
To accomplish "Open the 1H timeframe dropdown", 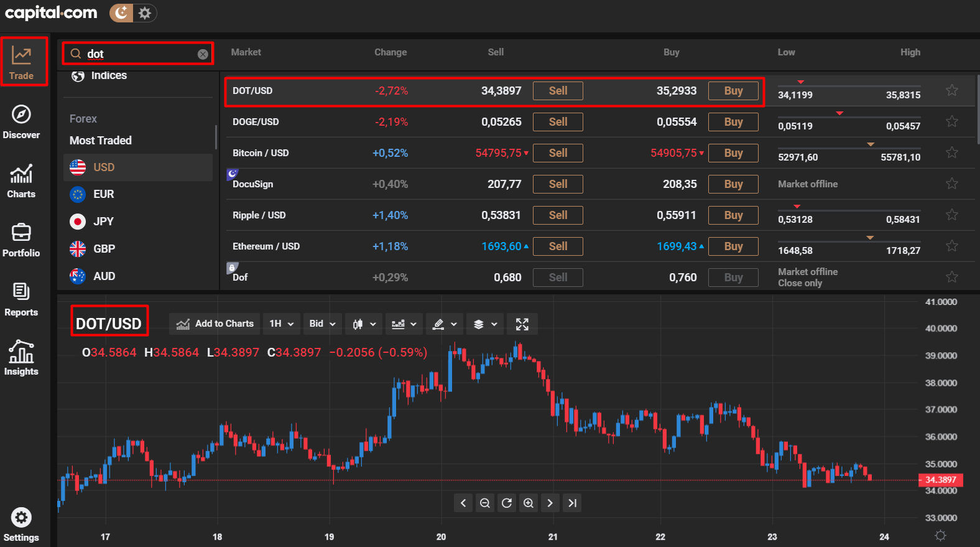I will pos(282,324).
